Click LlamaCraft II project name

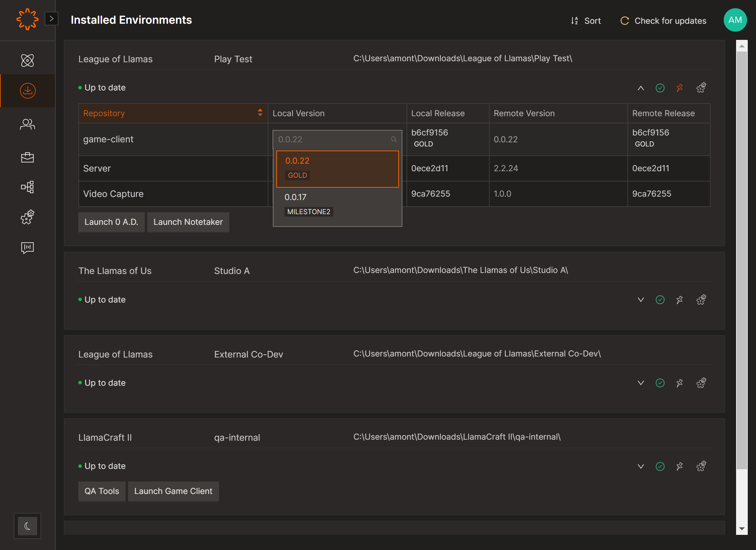point(105,438)
